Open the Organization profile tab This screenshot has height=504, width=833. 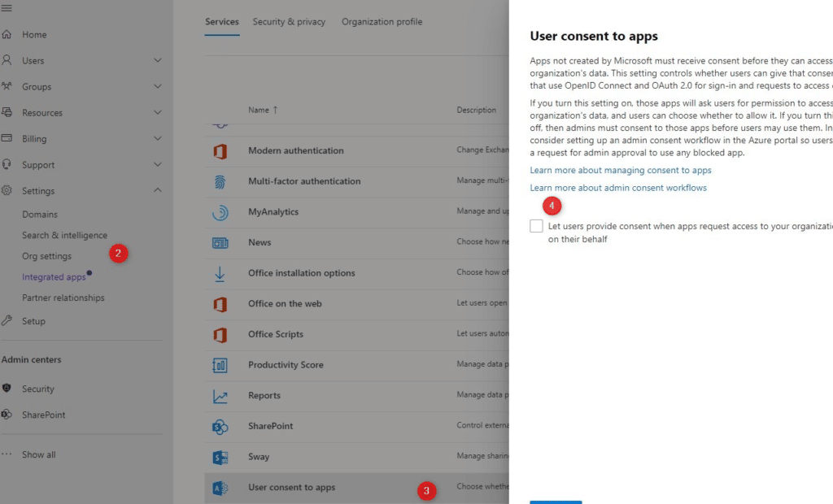click(x=382, y=22)
